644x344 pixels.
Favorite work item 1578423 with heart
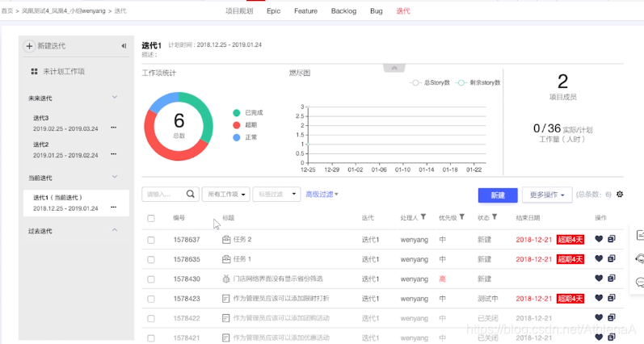pyautogui.click(x=599, y=298)
